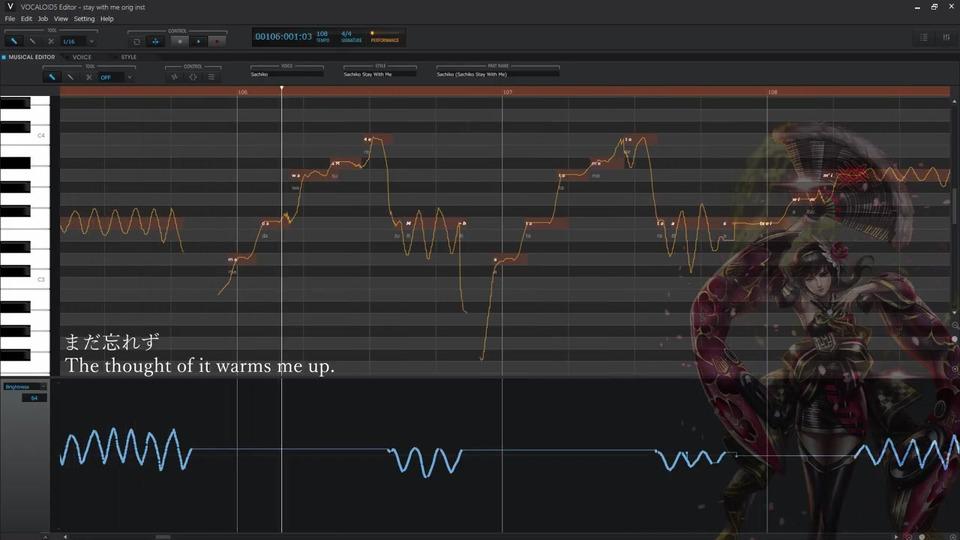Image resolution: width=960 pixels, height=540 pixels.
Task: Select line tool in Musical Editor toolbar
Action: (x=70, y=77)
